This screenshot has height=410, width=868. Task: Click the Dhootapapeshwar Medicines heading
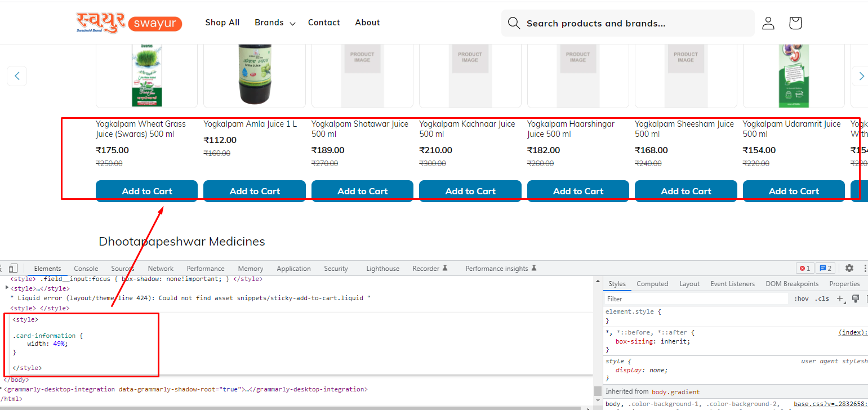(182, 242)
